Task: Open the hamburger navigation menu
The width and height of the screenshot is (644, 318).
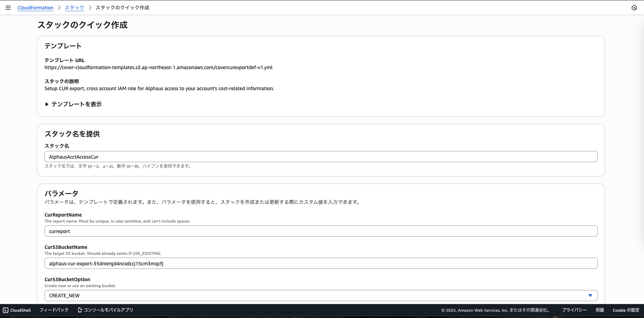Action: (x=8, y=8)
